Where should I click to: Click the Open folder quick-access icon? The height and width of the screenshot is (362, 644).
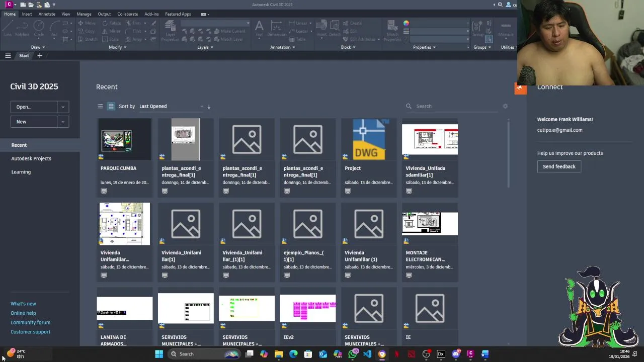pos(31,5)
